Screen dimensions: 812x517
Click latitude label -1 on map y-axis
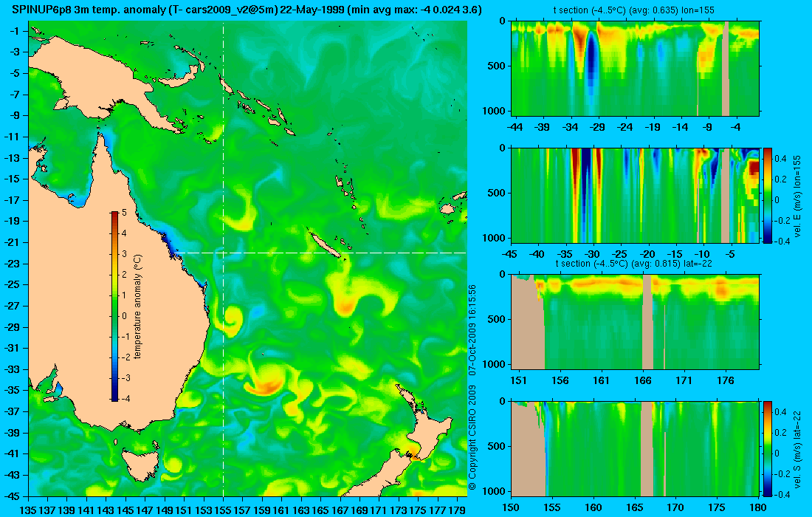click(14, 31)
